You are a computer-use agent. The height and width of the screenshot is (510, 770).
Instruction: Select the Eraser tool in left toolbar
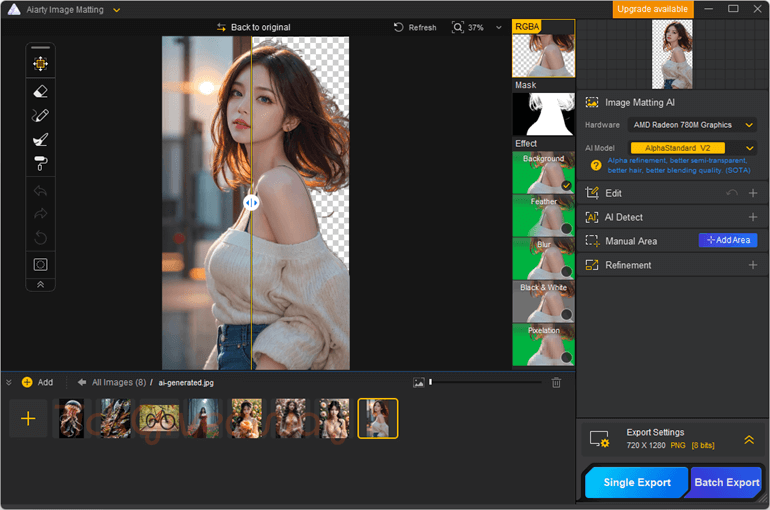(x=40, y=91)
